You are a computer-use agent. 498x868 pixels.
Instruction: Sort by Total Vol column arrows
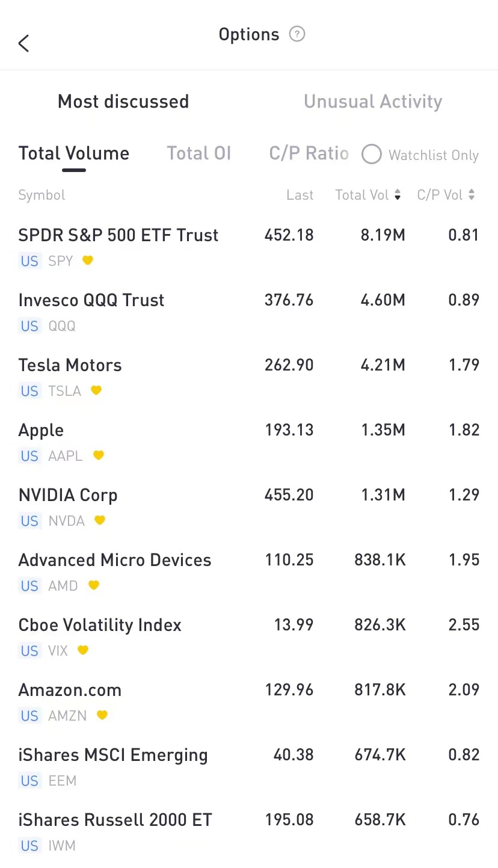pos(398,195)
